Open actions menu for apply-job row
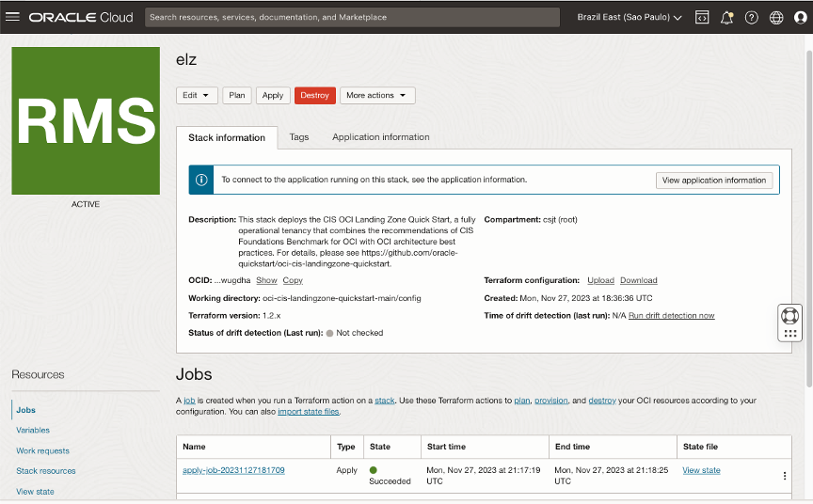Screen dimensions: 813x504 (x=785, y=476)
